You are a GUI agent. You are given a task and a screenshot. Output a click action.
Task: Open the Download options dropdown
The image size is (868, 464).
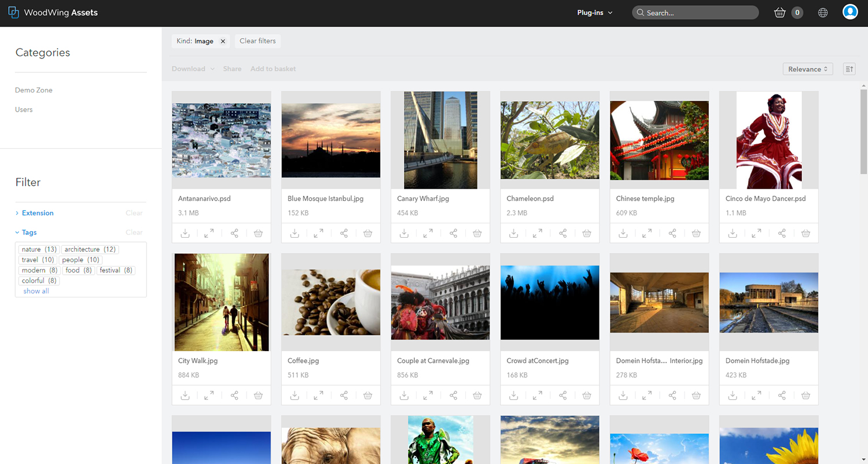click(x=193, y=69)
